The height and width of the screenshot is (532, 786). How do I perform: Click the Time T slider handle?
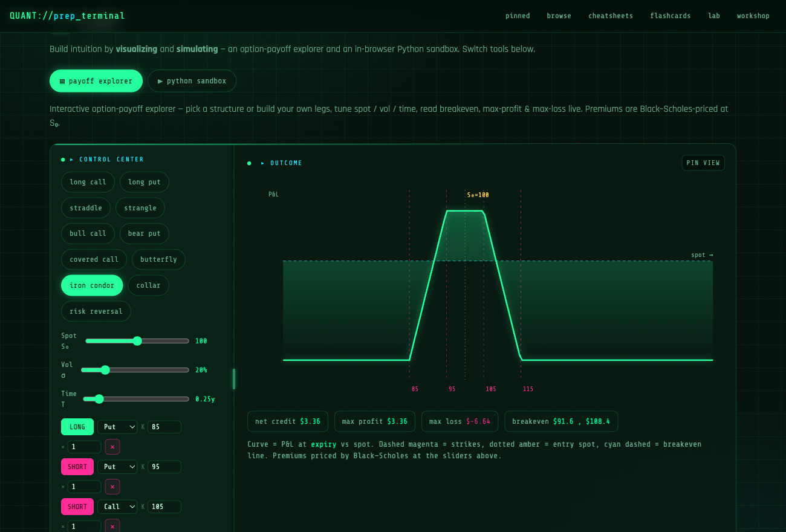[x=99, y=399]
